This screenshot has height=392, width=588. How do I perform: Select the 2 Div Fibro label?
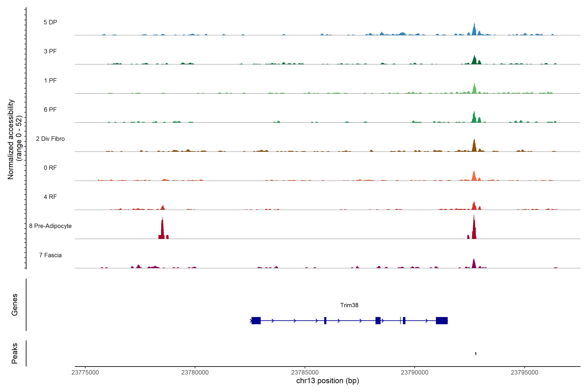[50, 139]
